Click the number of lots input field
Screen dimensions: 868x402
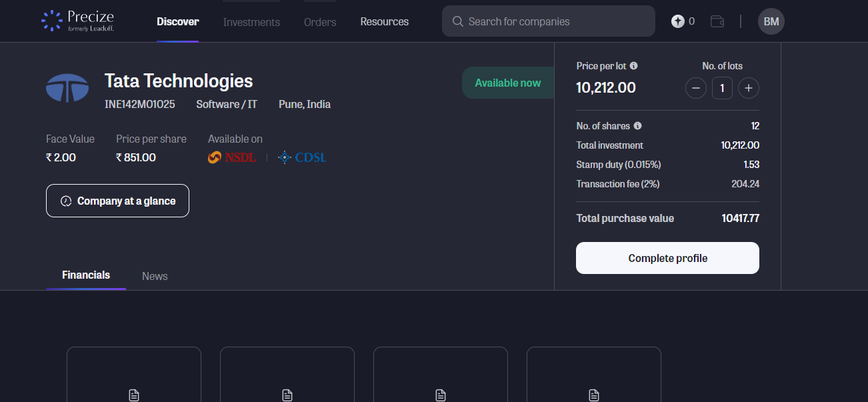tap(722, 88)
